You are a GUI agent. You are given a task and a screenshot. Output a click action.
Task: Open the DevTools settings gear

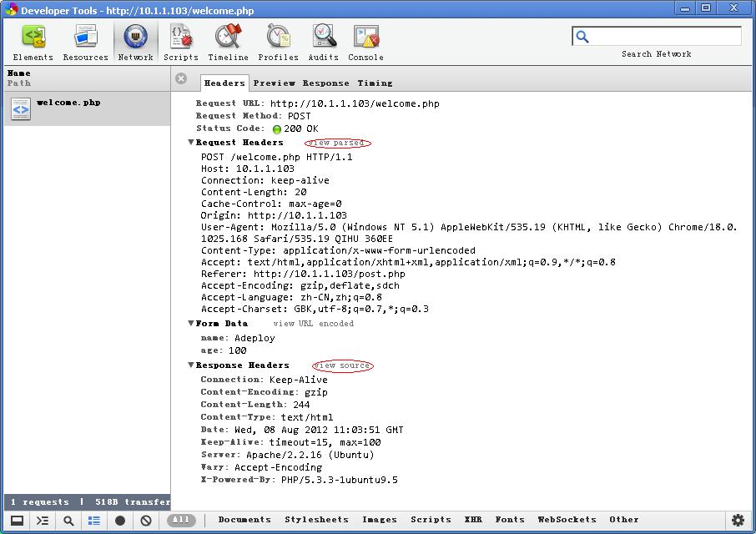[x=738, y=519]
